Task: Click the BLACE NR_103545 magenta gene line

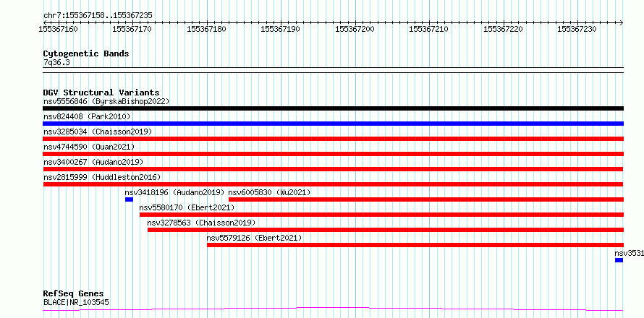Action: tap(333, 309)
